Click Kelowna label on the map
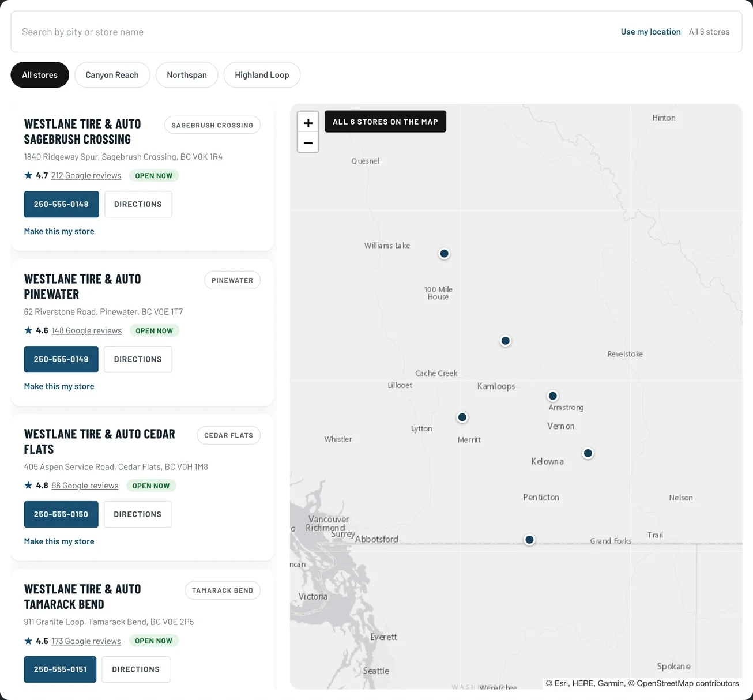This screenshot has width=753, height=700. pyautogui.click(x=547, y=461)
